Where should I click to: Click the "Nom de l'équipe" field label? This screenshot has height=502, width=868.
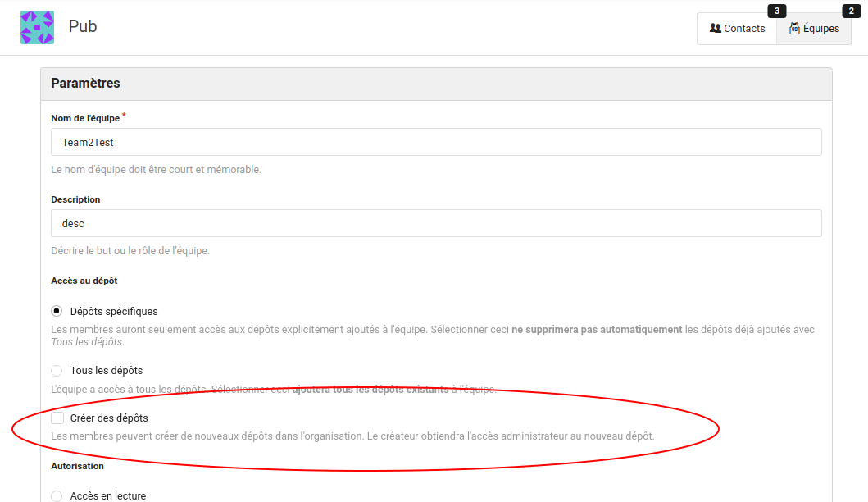pyautogui.click(x=85, y=118)
